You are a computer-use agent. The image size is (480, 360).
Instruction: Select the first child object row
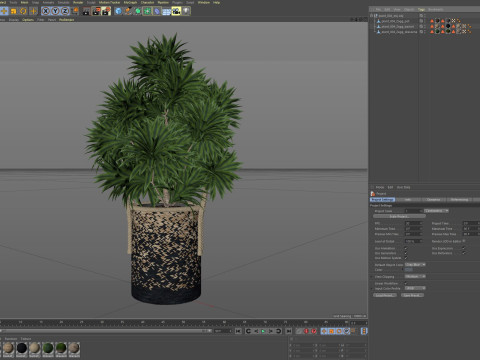point(395,21)
